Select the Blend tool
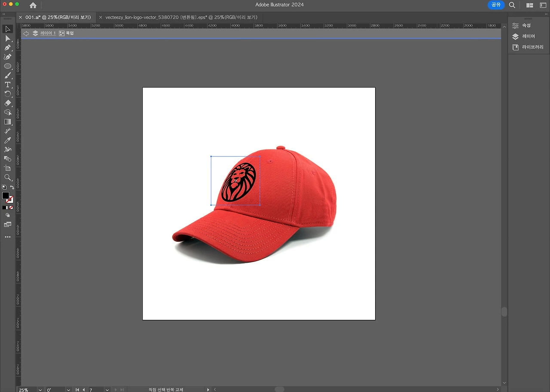This screenshot has height=392, width=550. click(7, 159)
